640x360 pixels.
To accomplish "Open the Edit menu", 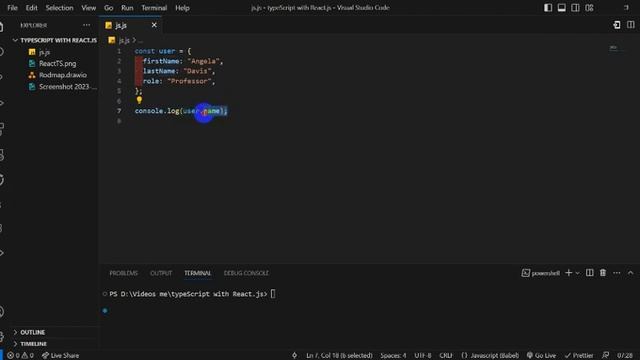I will (x=31, y=8).
